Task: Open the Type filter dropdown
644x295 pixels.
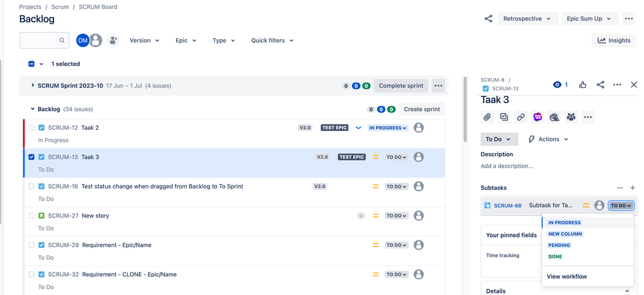Action: pyautogui.click(x=224, y=40)
